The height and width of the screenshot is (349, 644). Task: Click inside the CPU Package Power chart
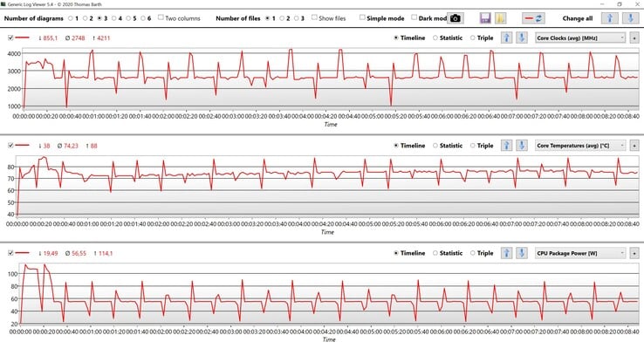pyautogui.click(x=329, y=293)
